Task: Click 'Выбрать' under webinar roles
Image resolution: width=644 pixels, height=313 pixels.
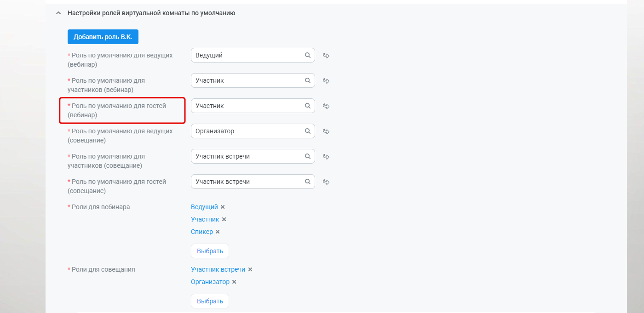Action: coord(210,251)
